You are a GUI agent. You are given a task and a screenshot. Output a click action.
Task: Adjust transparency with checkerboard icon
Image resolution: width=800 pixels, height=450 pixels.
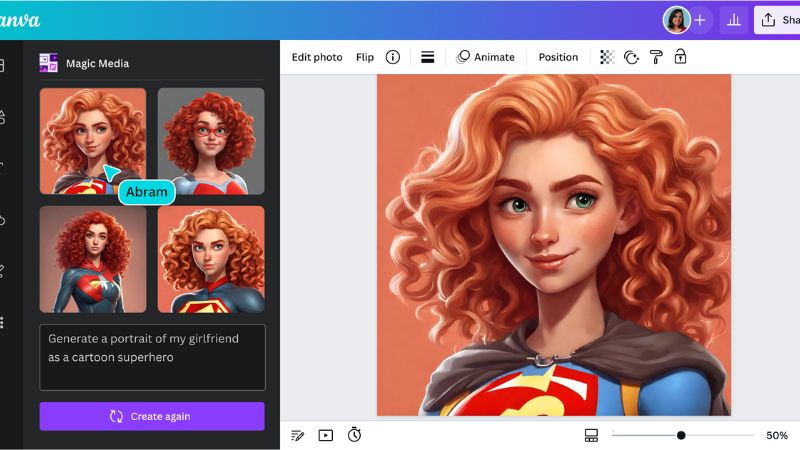[x=607, y=57]
